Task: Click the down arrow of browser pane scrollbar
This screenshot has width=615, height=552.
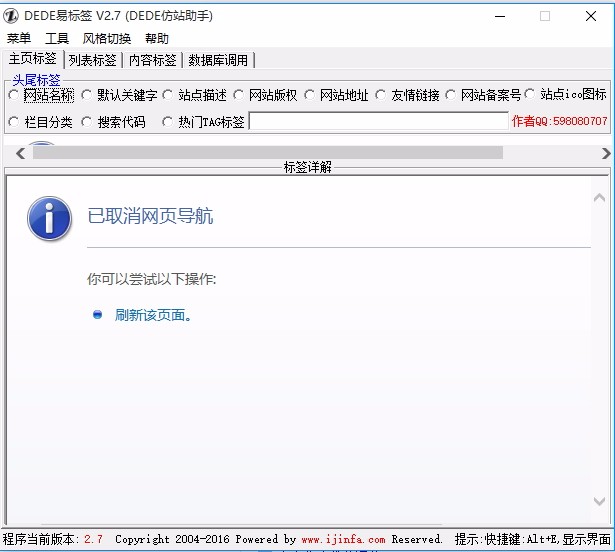Action: coord(599,501)
